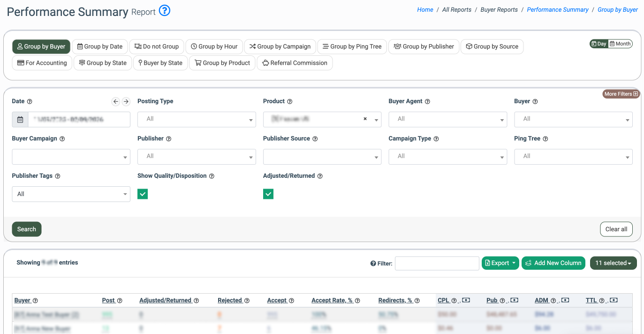The width and height of the screenshot is (644, 334).
Task: Expand the Publisher Tags dropdown
Action: [71, 194]
